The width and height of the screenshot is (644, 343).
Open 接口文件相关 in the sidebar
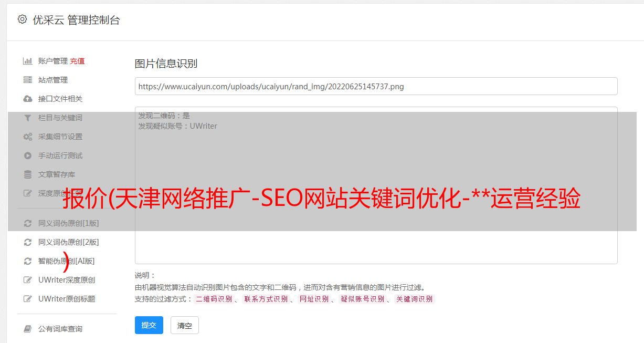pyautogui.click(x=60, y=99)
